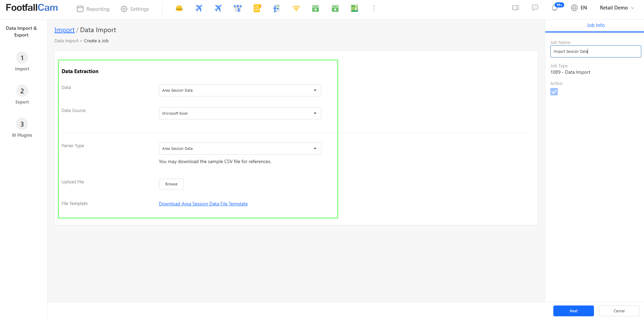Click the FootfallCam logo
This screenshot has width=644, height=318.
click(32, 8)
